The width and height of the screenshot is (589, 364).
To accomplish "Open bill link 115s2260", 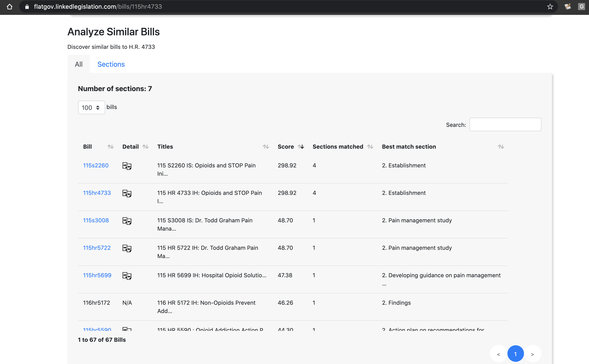I will [x=96, y=165].
